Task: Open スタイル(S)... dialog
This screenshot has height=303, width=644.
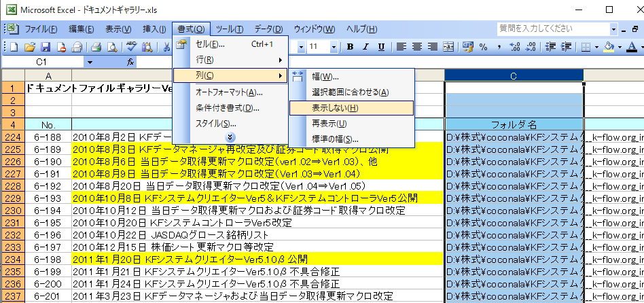Action: click(x=230, y=124)
